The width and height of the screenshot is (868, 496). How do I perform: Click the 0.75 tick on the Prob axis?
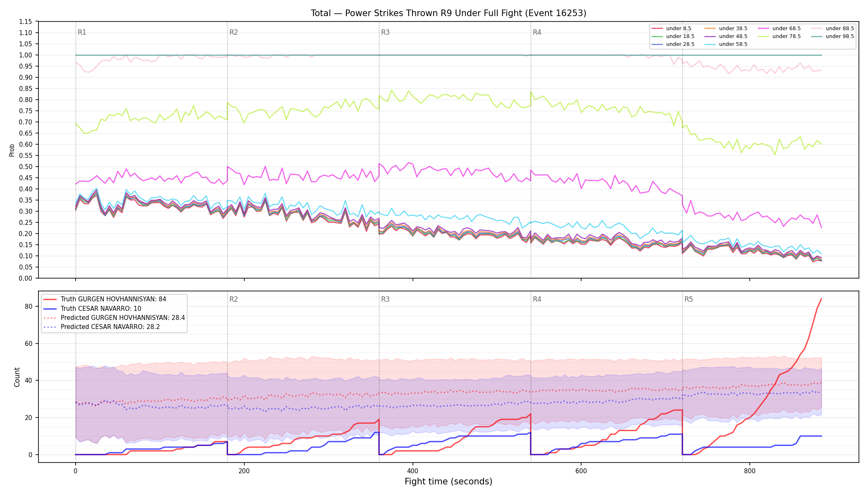(x=26, y=111)
